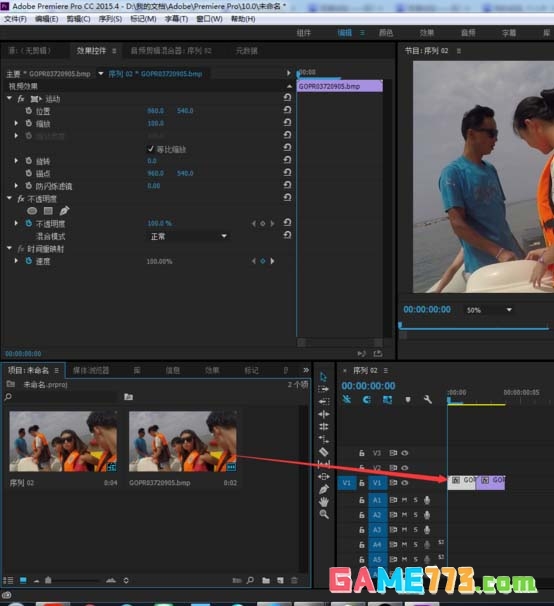Image resolution: width=554 pixels, height=606 pixels.
Task: Toggle snap magnet in timeline
Action: (x=366, y=399)
